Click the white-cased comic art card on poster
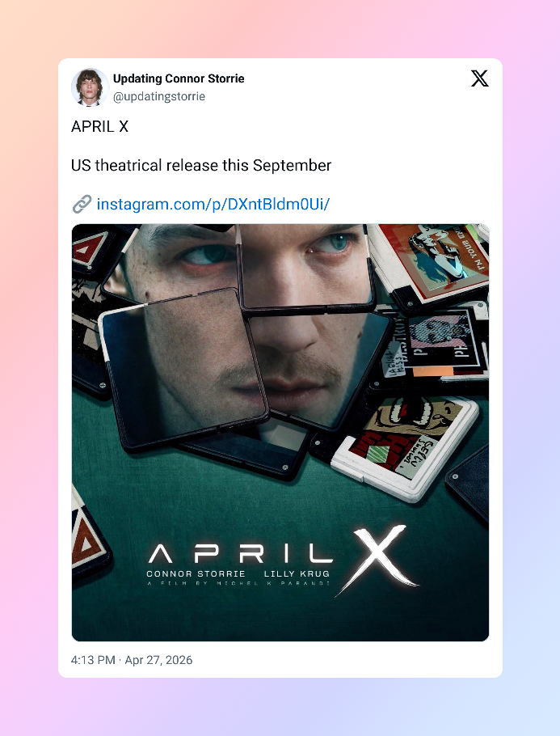Image resolution: width=560 pixels, height=736 pixels. pos(406,446)
